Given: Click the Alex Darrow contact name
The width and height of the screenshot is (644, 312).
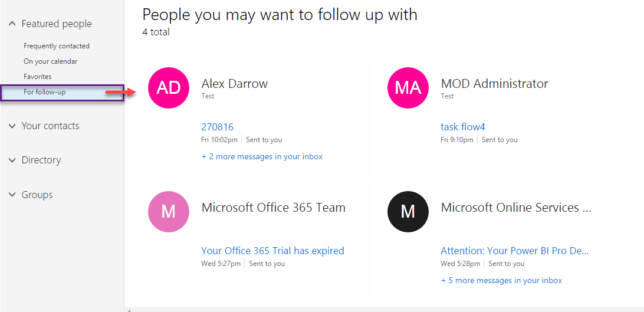Looking at the screenshot, I should pos(235,84).
